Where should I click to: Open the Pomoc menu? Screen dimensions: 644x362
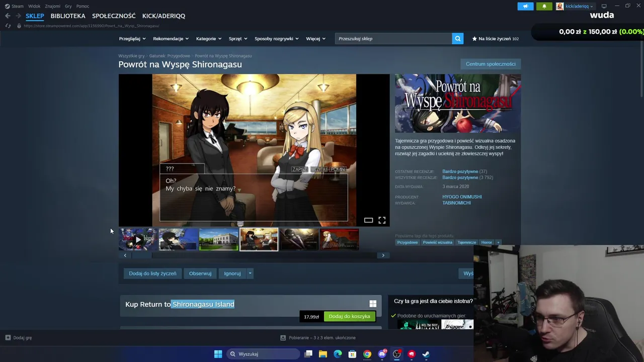pos(83,6)
